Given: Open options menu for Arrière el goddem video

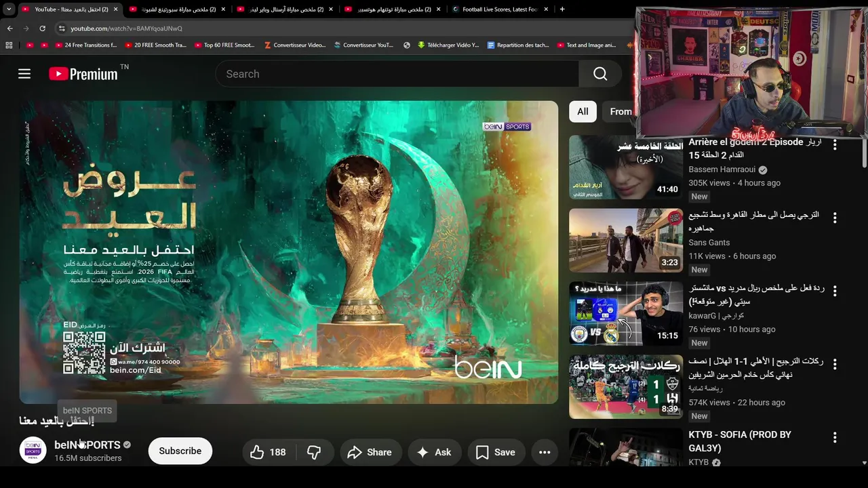Looking at the screenshot, I should tap(835, 145).
